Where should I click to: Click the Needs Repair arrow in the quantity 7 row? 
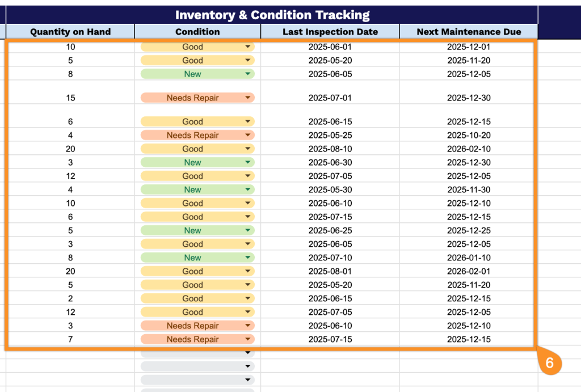pos(247,339)
